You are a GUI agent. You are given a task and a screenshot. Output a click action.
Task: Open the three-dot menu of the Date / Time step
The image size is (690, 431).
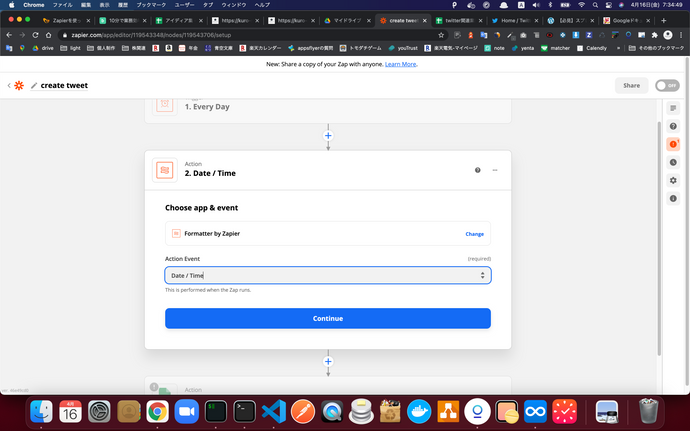pyautogui.click(x=495, y=170)
